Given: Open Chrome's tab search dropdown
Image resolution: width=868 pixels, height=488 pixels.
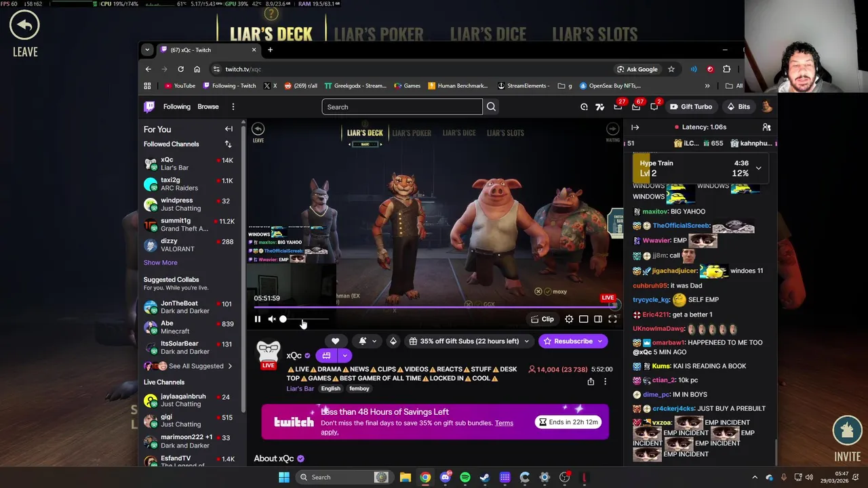Looking at the screenshot, I should click(147, 49).
